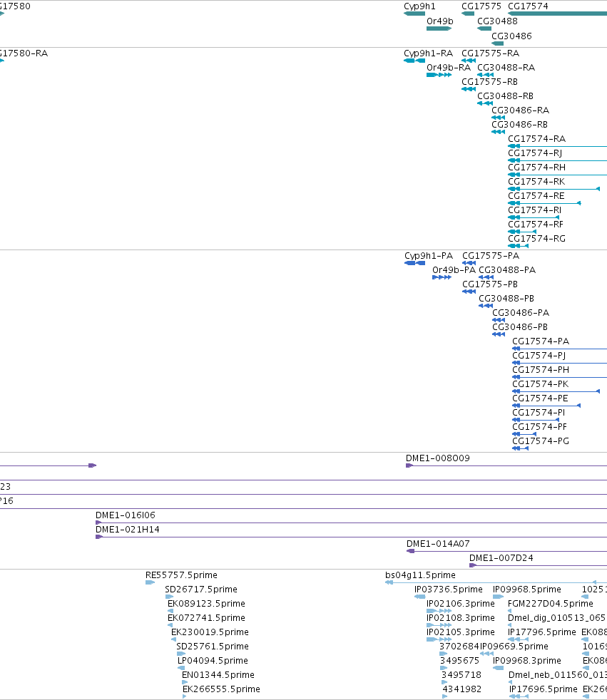Select the CG17574-PI protein feature

click(536, 420)
